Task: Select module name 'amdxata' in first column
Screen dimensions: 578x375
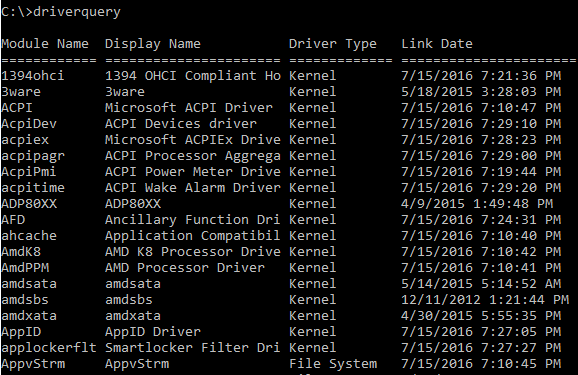Action: pyautogui.click(x=29, y=316)
